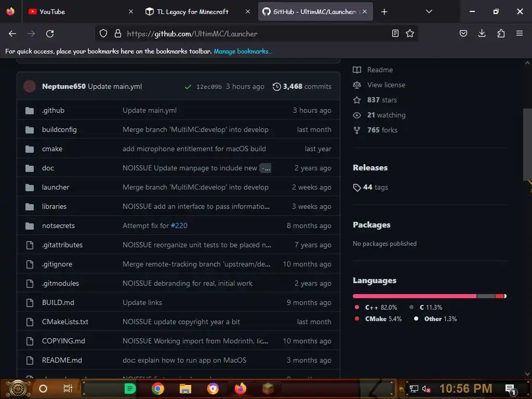Image resolution: width=532 pixels, height=399 pixels.
Task: Open CMakeLists.txt file
Action: 65,322
